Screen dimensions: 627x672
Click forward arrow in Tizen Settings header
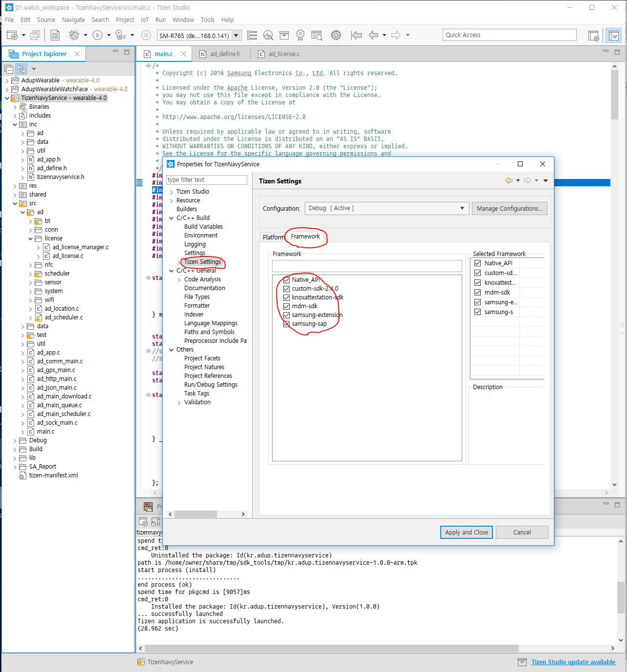(x=527, y=180)
